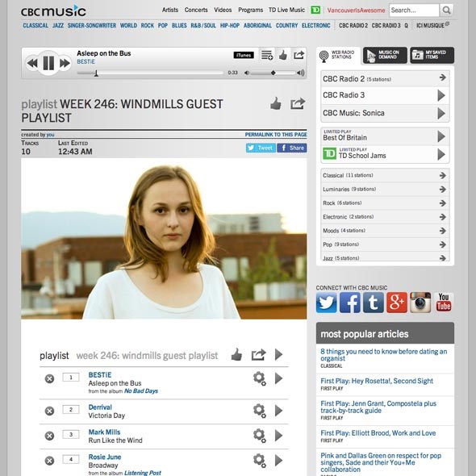Image resolution: width=476 pixels, height=476 pixels.
Task: Open the Videos menu
Action: 223,10
